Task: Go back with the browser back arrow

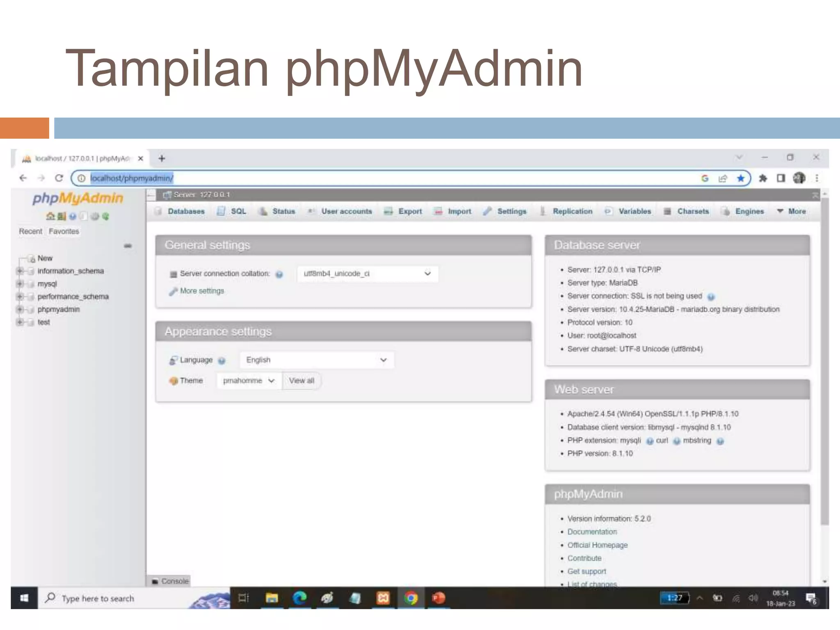Action: pyautogui.click(x=23, y=178)
